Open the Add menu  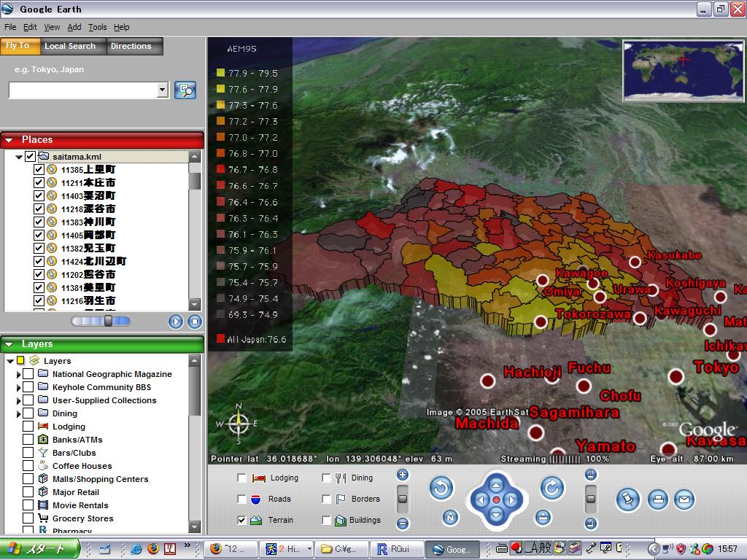pos(74,27)
